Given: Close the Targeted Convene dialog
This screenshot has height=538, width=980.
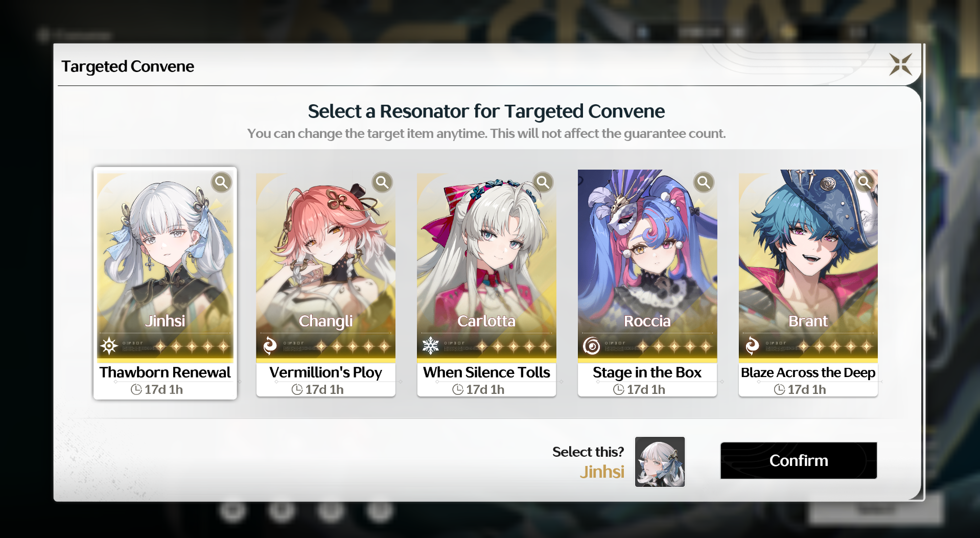Looking at the screenshot, I should [900, 64].
